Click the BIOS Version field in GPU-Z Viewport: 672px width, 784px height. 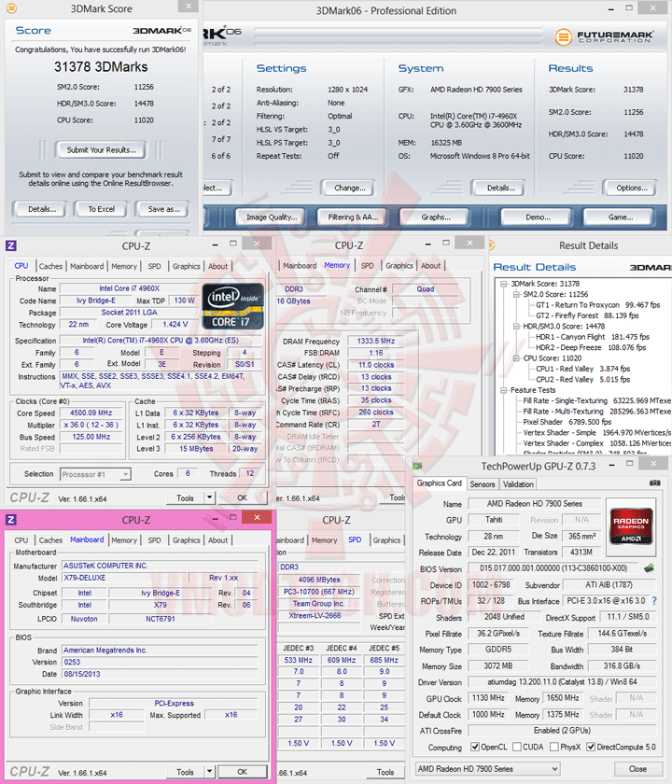553,568
